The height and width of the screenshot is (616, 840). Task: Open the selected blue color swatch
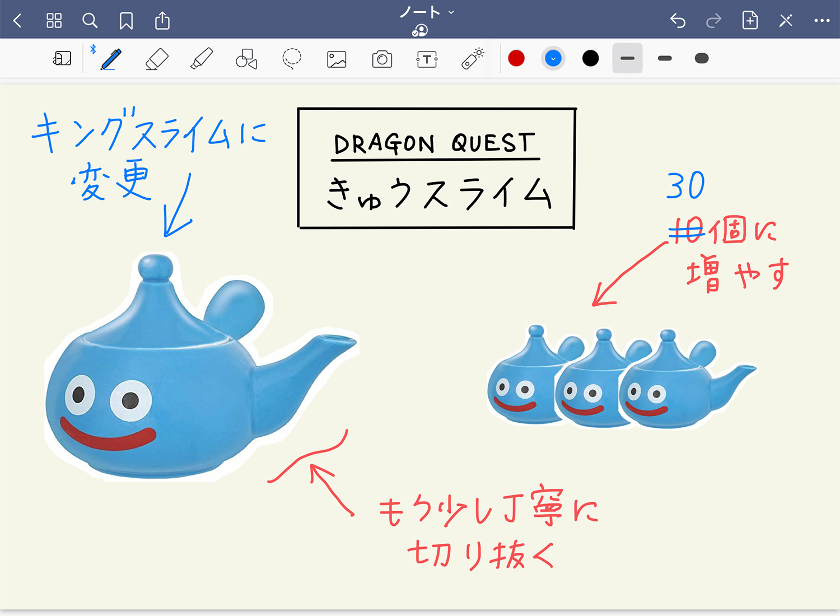tap(553, 58)
